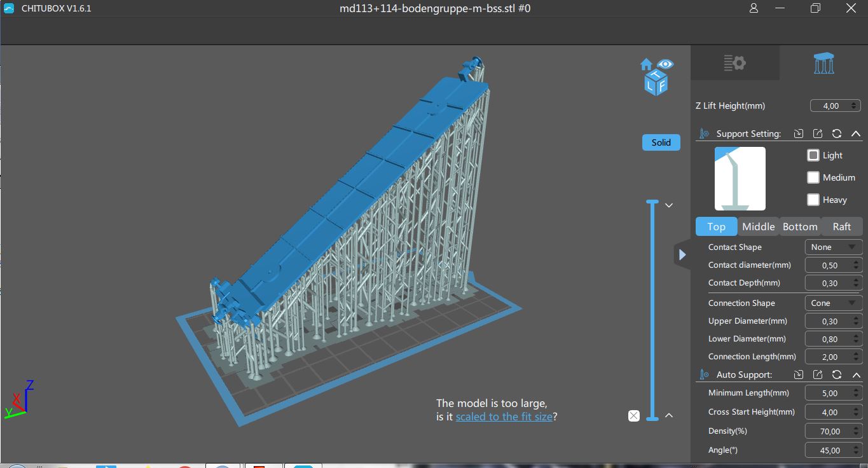Export Support Setting configuration icon

point(818,134)
